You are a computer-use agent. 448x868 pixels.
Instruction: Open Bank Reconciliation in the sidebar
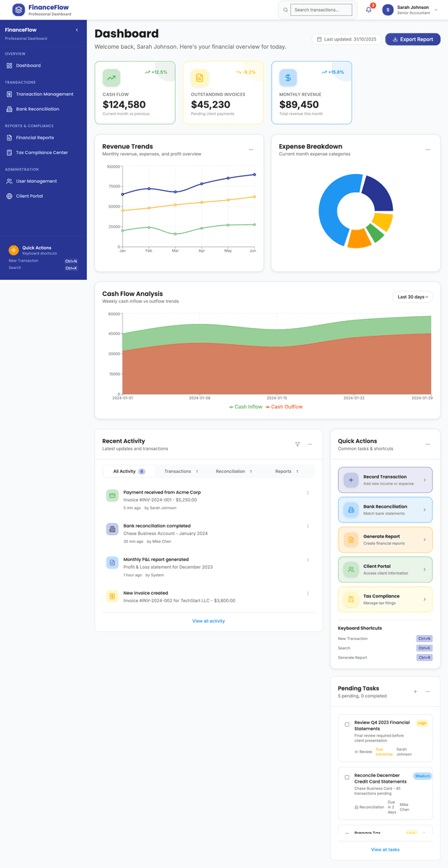[38, 109]
